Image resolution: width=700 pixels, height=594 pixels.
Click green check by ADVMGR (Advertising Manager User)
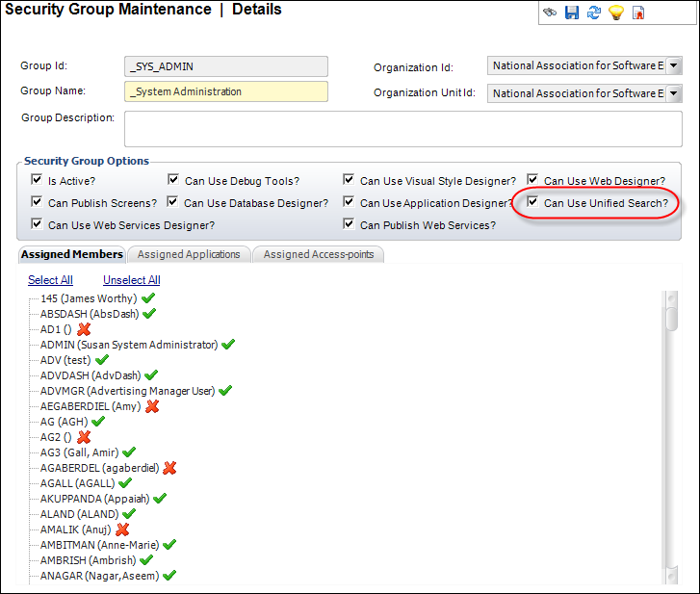click(225, 391)
